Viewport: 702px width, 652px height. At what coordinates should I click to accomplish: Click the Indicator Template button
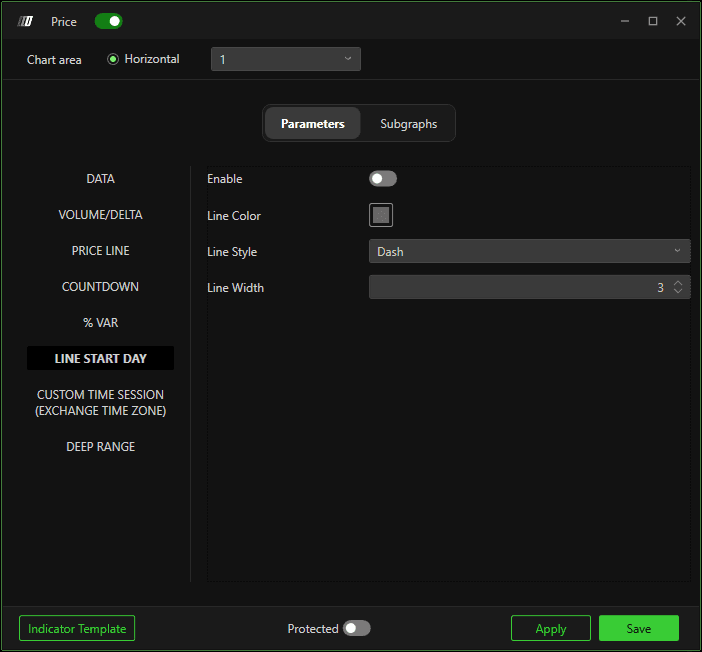coord(77,628)
